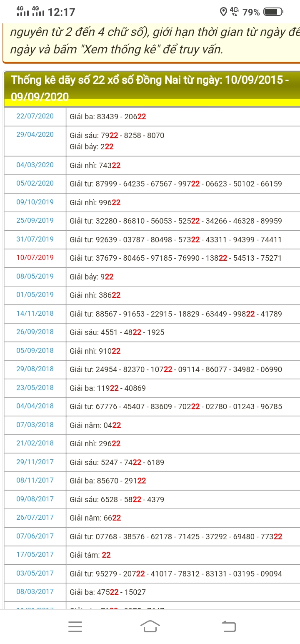Tap the location pin status icon
300x644 pixels.
pyautogui.click(x=223, y=12)
